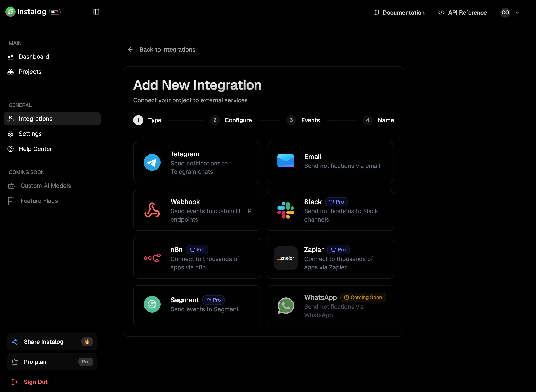The height and width of the screenshot is (392, 536).
Task: Open Settings from the sidebar
Action: coord(52,134)
